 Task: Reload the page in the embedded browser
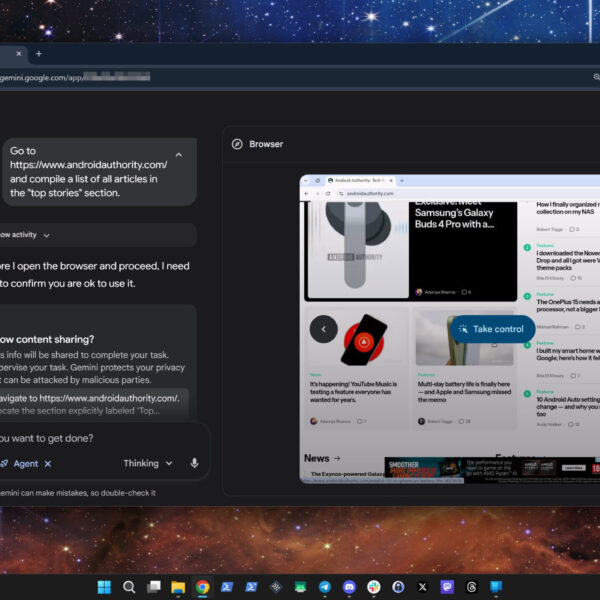coord(328,194)
